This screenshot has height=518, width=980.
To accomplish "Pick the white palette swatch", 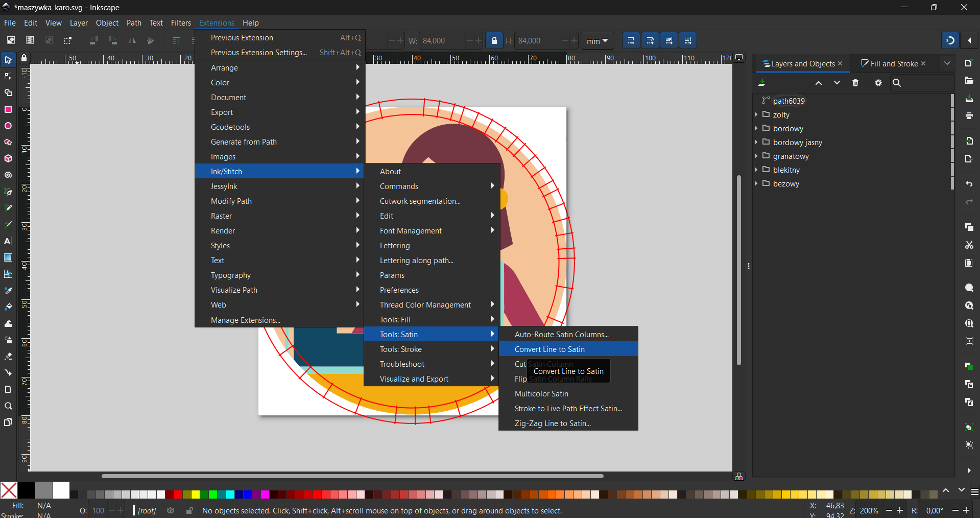I will coord(61,490).
